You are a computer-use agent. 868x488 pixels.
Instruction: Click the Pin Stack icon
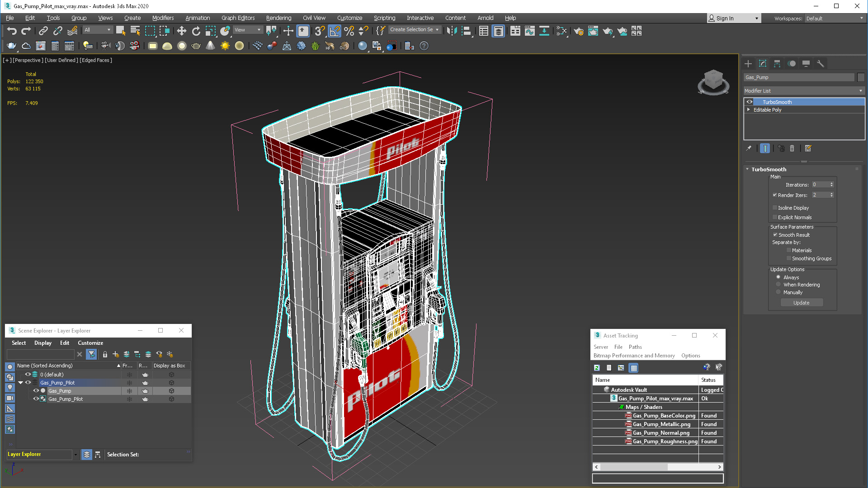(749, 148)
